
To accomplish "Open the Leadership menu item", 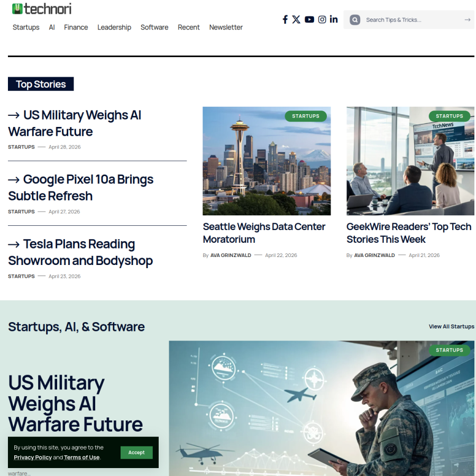I will (x=114, y=28).
